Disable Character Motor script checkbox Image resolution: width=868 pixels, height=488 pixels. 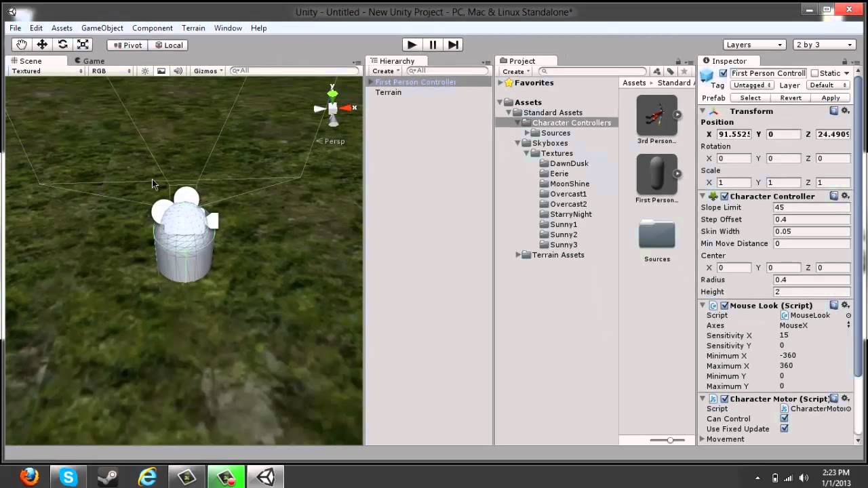tap(724, 399)
